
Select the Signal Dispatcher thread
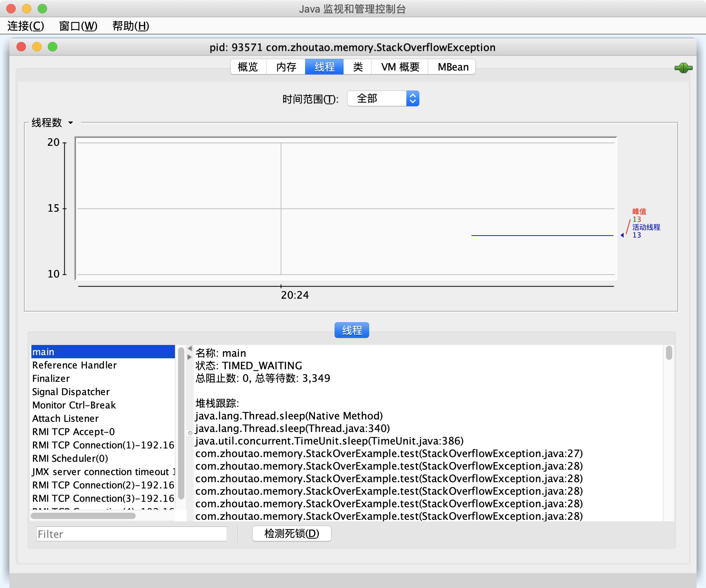(x=103, y=392)
